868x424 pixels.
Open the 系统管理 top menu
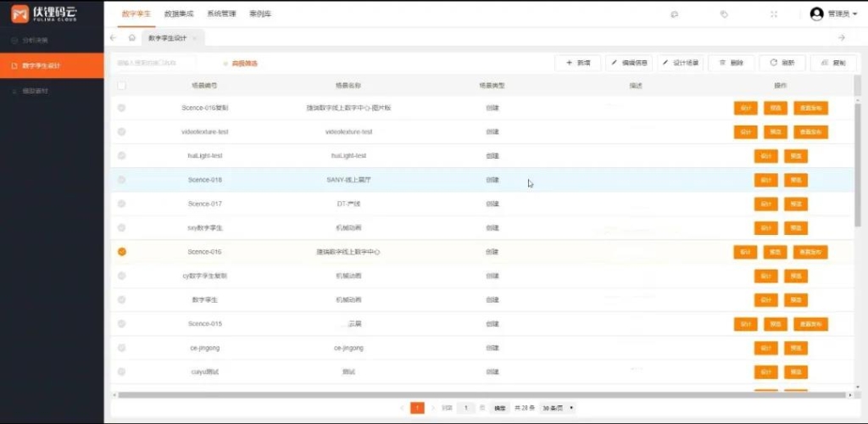tap(222, 14)
